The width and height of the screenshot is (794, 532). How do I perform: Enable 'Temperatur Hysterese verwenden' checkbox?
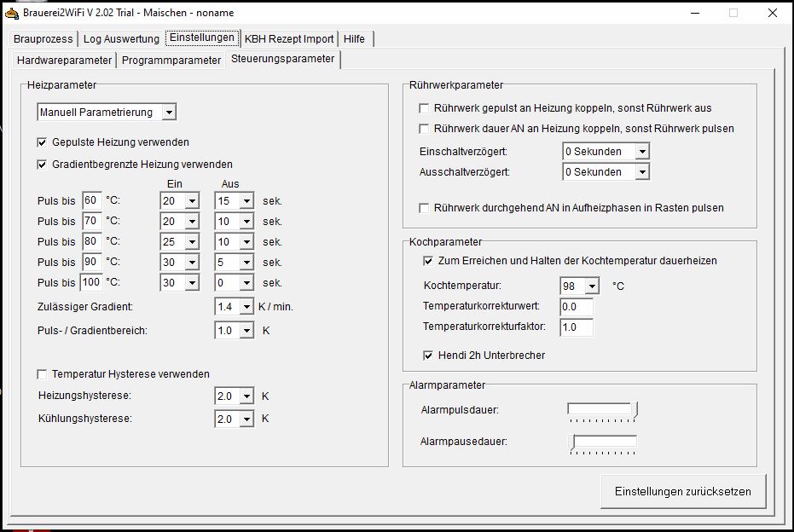tap(43, 374)
